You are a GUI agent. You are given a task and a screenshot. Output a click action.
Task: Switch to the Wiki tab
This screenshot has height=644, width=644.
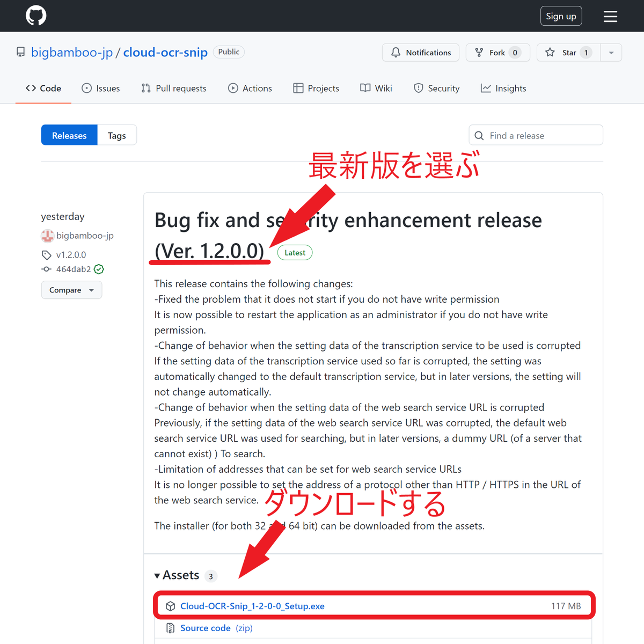(376, 88)
